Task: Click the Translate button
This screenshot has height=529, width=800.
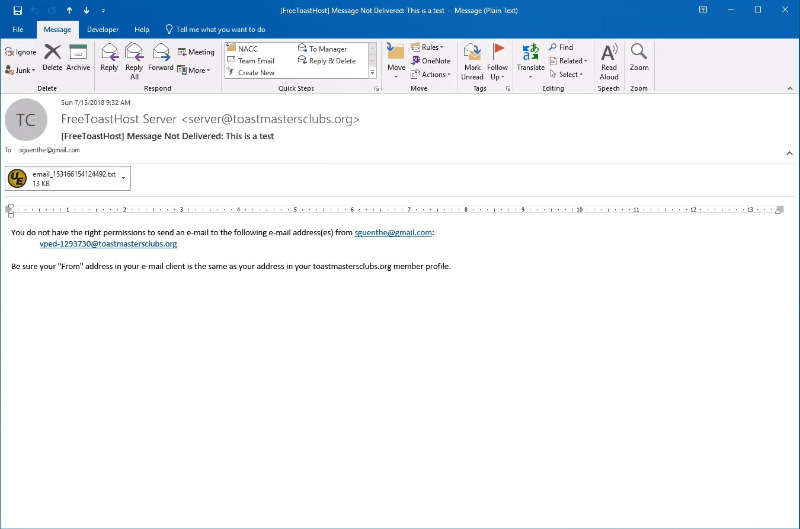Action: pos(531,61)
